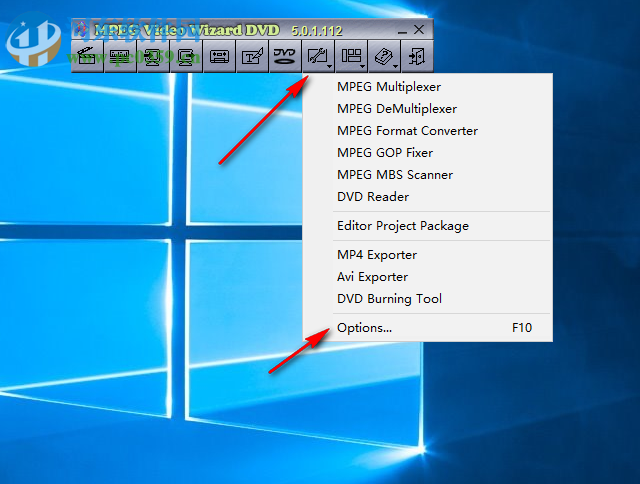Launch MPEG GOP Fixer
This screenshot has height=484, width=640.
pos(427,153)
